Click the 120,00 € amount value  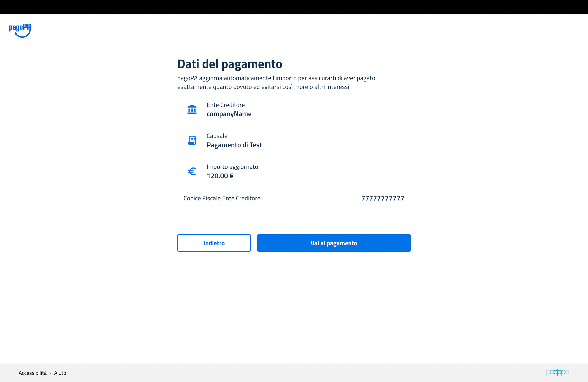point(220,176)
